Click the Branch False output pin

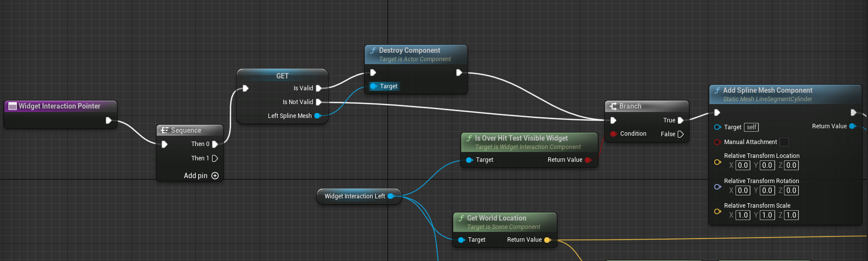point(681,134)
